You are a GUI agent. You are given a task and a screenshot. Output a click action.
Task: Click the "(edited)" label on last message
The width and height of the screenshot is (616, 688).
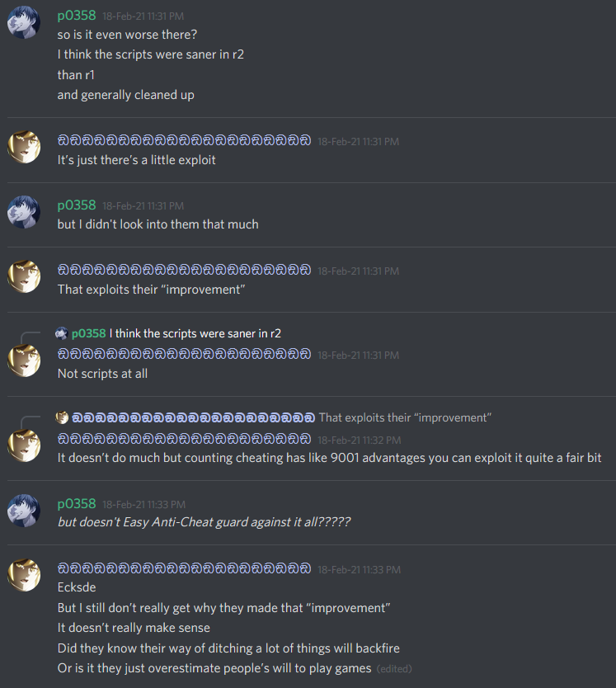pyautogui.click(x=394, y=669)
